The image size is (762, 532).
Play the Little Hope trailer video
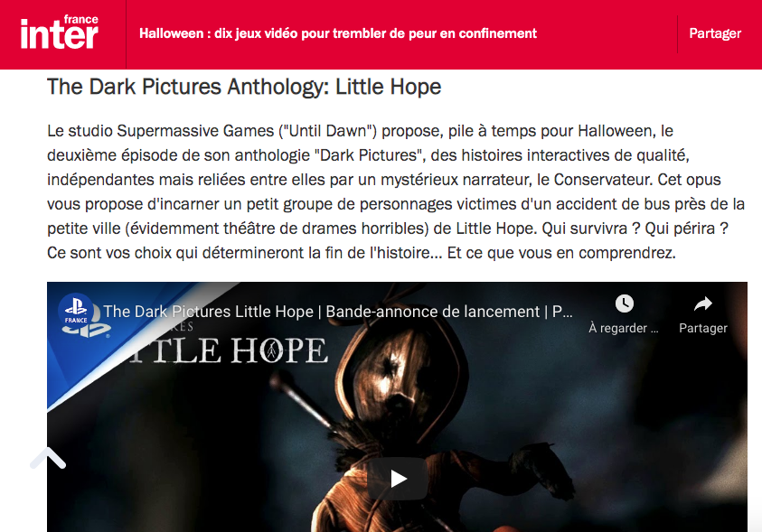pyautogui.click(x=398, y=479)
